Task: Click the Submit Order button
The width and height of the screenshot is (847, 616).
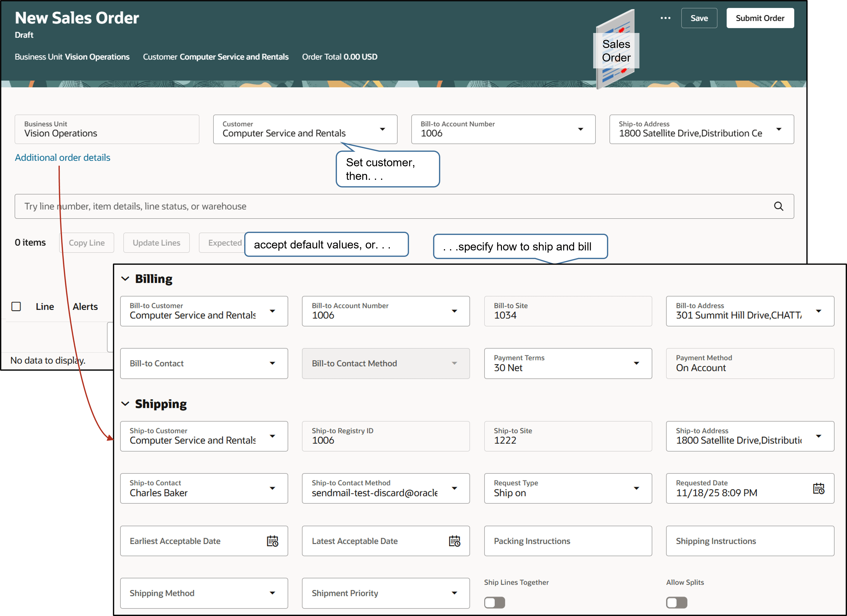Action: (x=760, y=17)
